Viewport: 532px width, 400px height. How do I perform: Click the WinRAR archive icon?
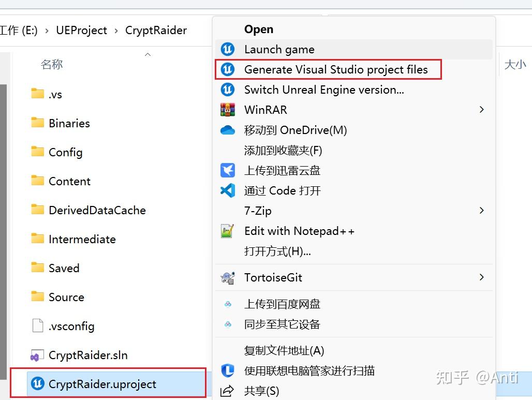[228, 110]
